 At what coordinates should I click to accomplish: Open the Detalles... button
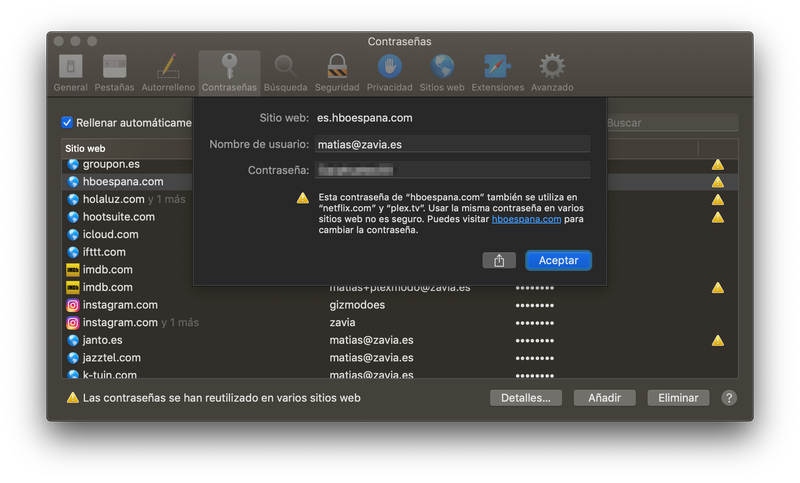(x=526, y=398)
